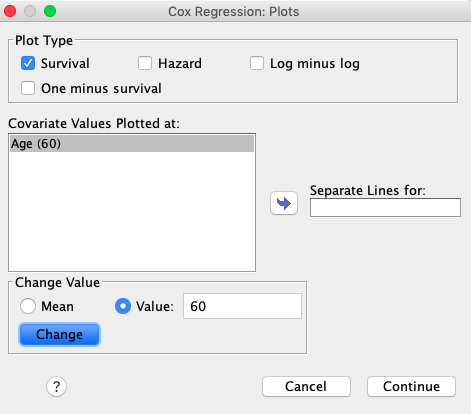Open help with the question mark button

tap(56, 387)
